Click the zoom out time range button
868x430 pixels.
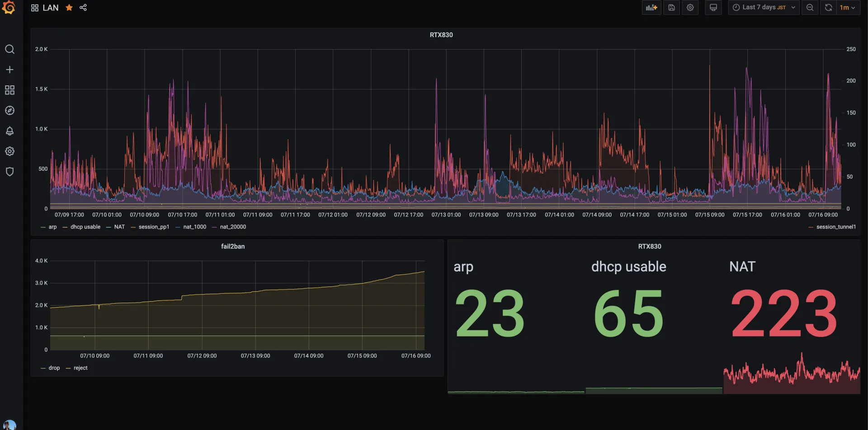[810, 7]
